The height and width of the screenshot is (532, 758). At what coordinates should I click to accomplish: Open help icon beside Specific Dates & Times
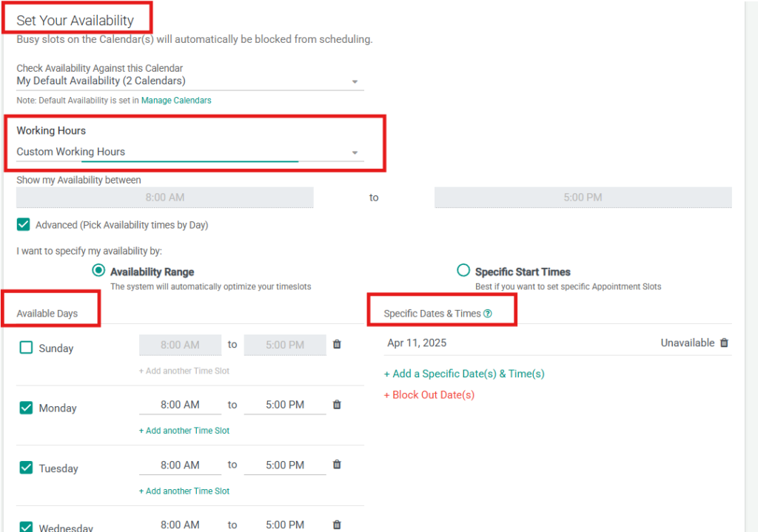(x=488, y=314)
